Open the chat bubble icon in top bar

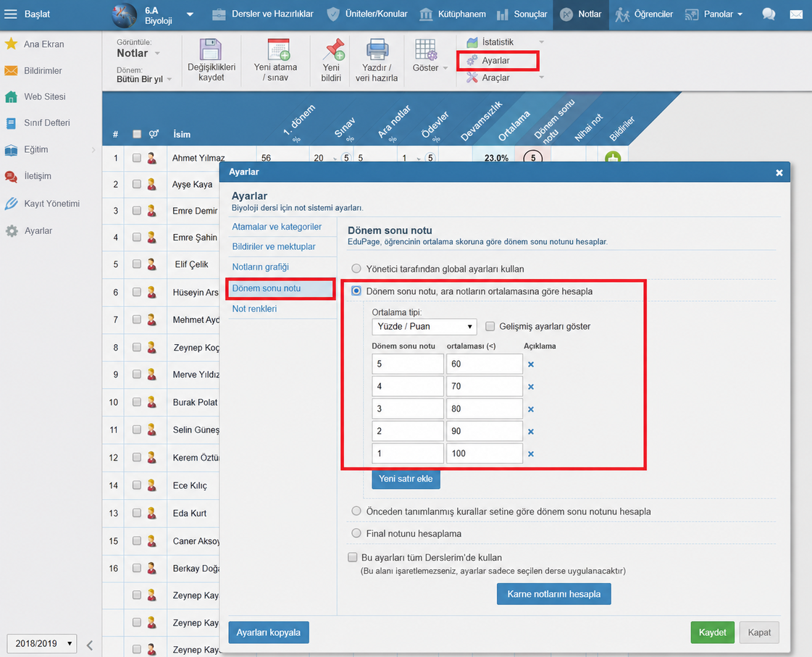coord(769,14)
